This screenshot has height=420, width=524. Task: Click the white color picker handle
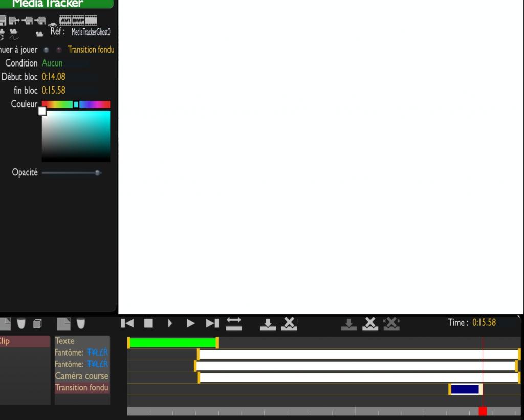(42, 111)
